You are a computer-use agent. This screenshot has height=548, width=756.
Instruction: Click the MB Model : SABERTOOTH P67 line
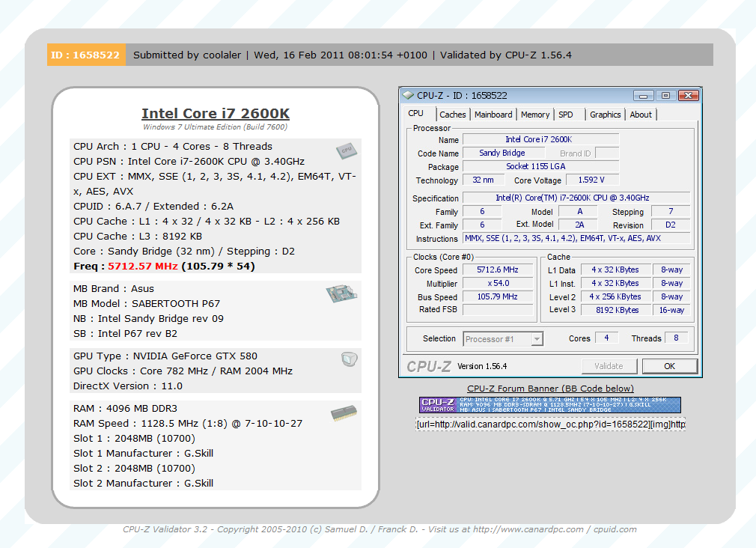click(147, 303)
